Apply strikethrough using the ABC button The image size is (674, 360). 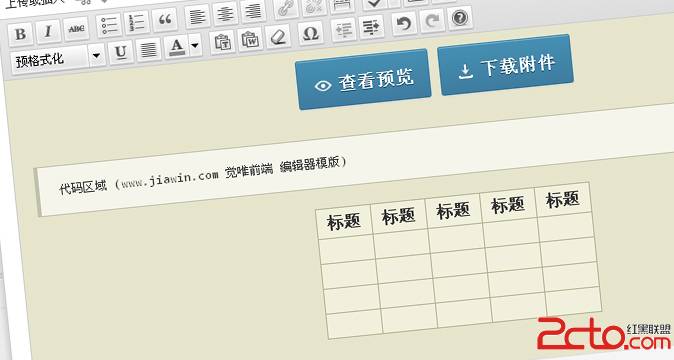coord(77,28)
